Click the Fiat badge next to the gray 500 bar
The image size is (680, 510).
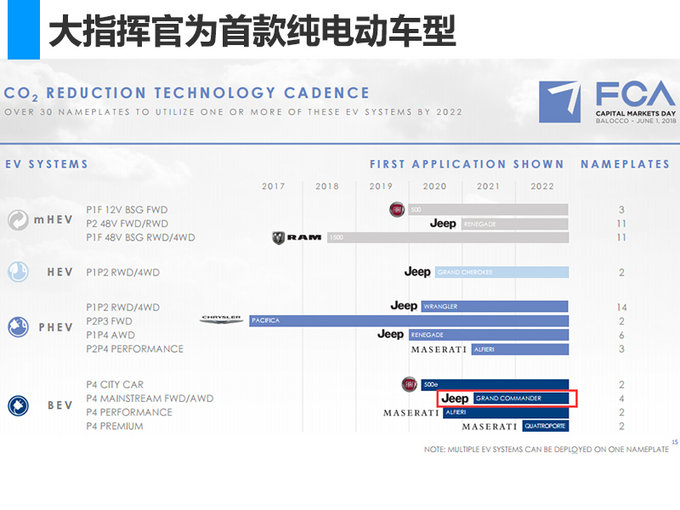(x=397, y=209)
